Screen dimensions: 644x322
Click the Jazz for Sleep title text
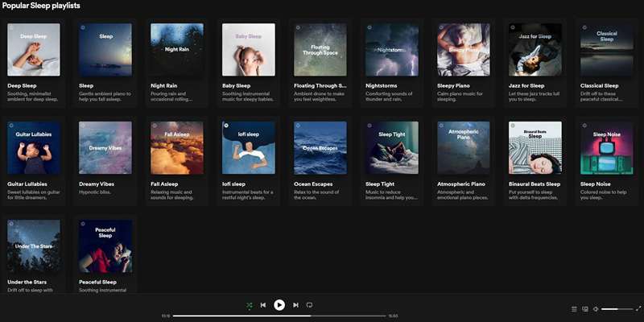click(x=526, y=86)
